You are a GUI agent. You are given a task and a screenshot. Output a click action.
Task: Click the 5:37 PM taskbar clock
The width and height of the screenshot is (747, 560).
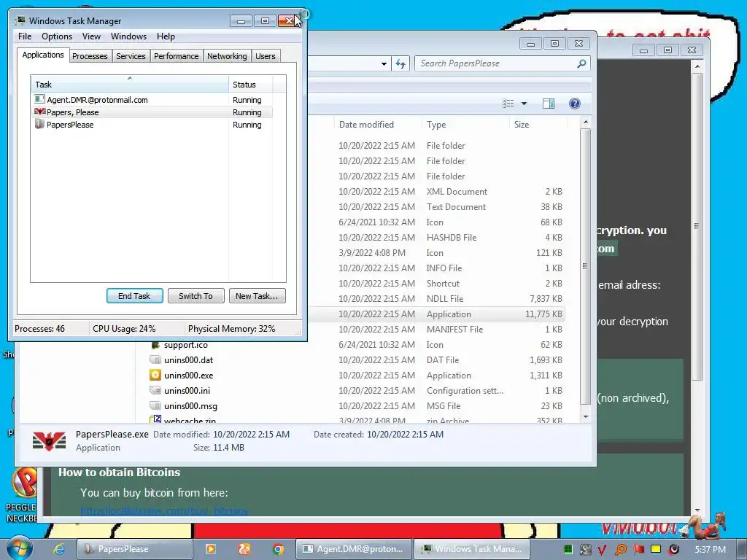point(710,550)
